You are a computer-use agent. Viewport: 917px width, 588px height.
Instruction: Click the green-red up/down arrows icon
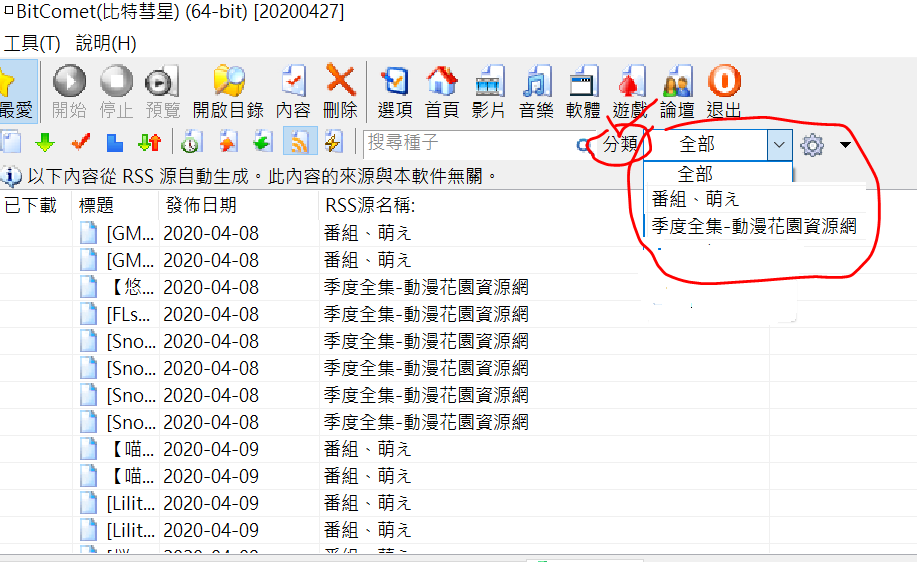point(150,142)
